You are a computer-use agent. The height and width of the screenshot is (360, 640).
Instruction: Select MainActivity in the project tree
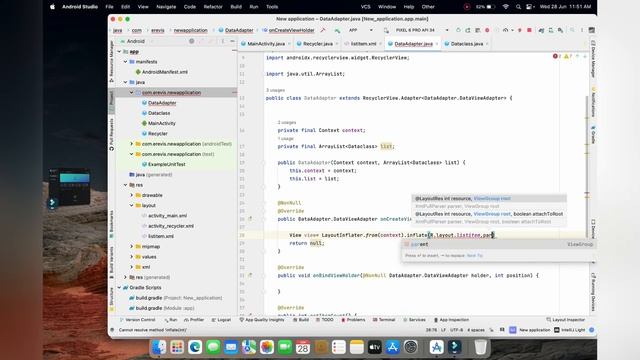pos(158,123)
